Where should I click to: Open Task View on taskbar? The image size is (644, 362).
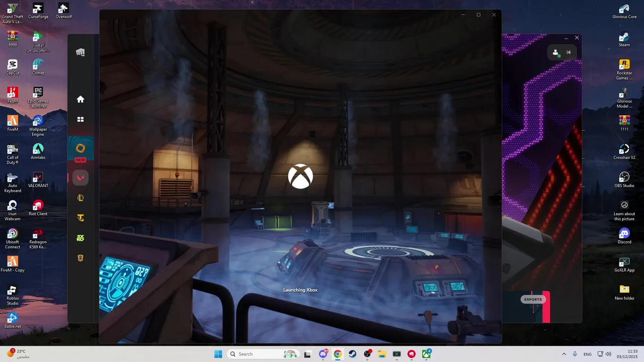click(x=307, y=354)
